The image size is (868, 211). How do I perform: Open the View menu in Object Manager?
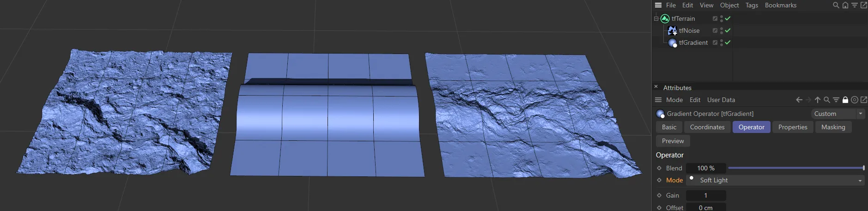point(706,5)
